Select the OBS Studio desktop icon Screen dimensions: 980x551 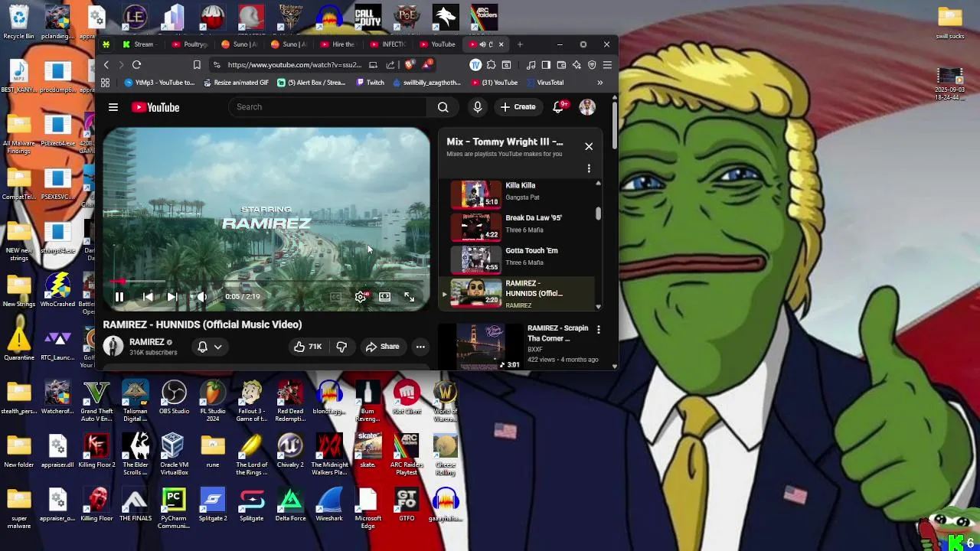tap(174, 398)
